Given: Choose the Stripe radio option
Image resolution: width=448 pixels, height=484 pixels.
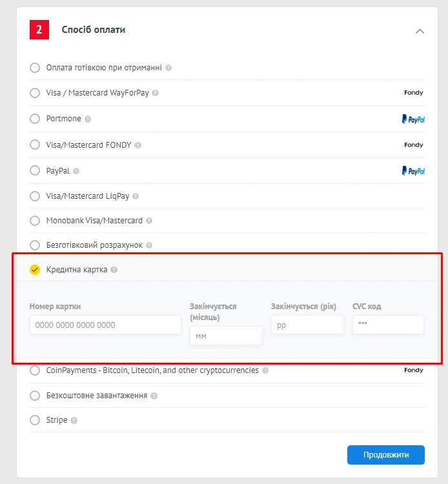Looking at the screenshot, I should (35, 420).
